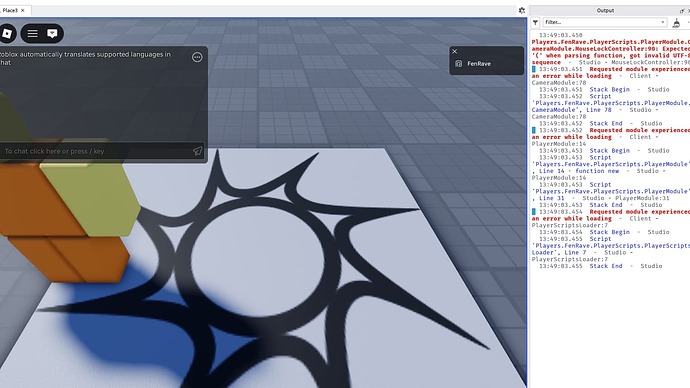Click the Output filter funnel icon
This screenshot has height=388, width=690.
535,22
